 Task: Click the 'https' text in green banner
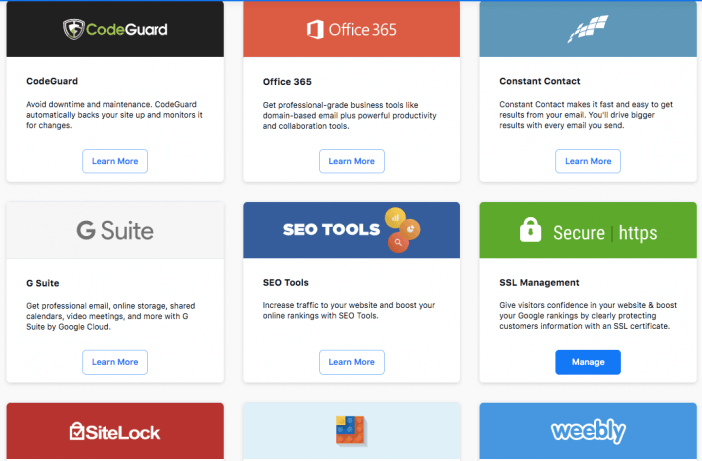click(x=638, y=233)
